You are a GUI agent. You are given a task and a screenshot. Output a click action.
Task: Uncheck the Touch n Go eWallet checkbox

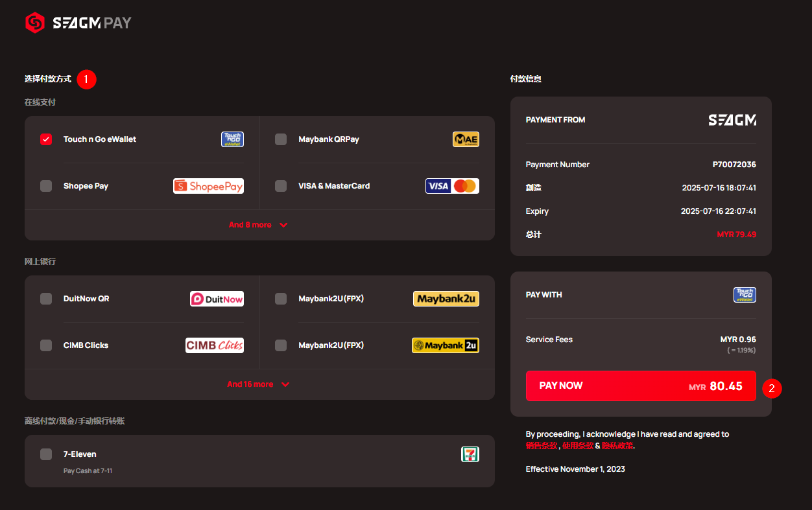[46, 139]
